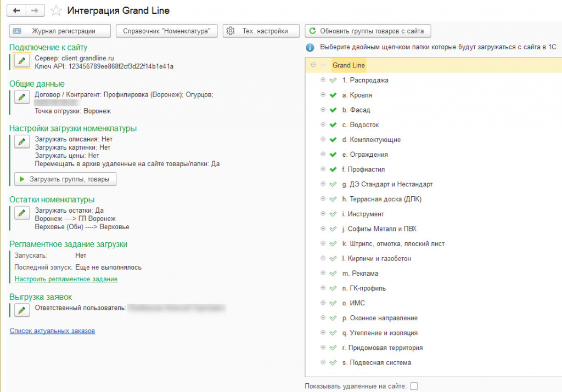The image size is (562, 392).
Task: Click the Загружать описания: Нет line
Action: (74, 139)
